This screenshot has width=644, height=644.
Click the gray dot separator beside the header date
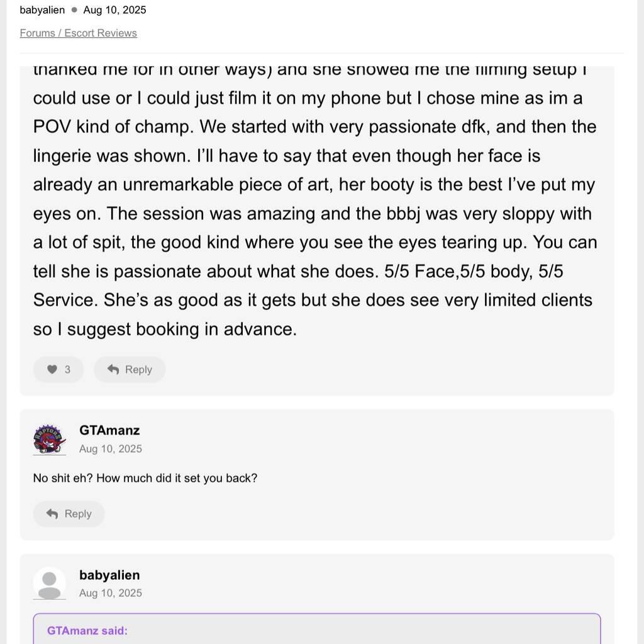coord(74,10)
